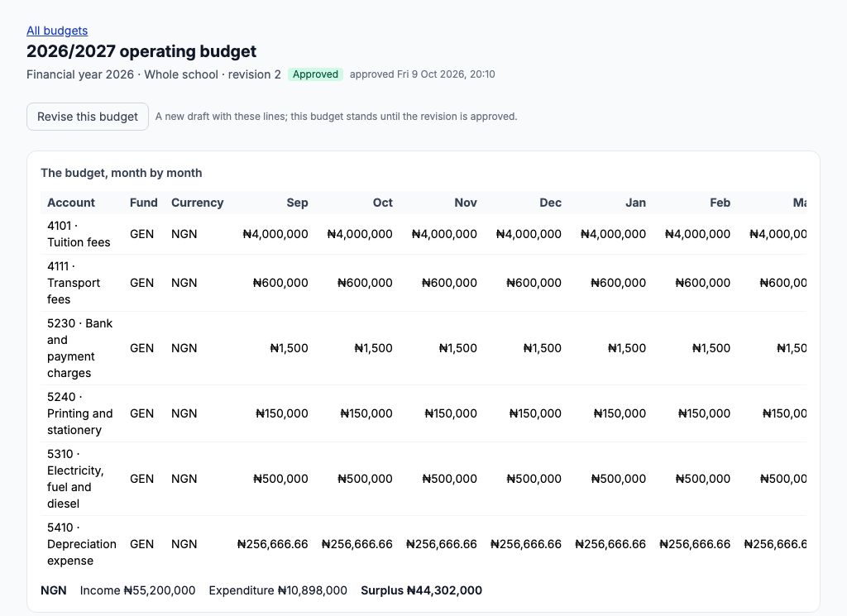Click the Financial year 2026 Whole school subtitle

point(153,74)
